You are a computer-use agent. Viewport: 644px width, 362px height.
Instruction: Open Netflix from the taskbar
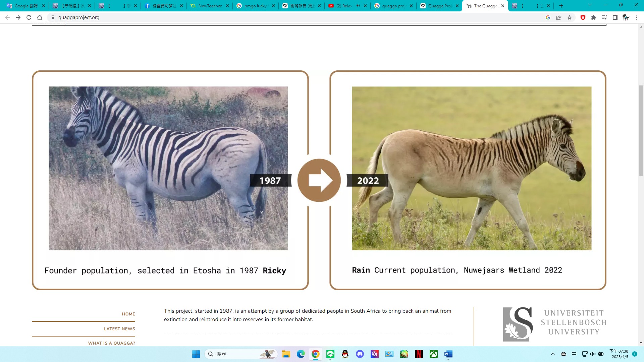point(419,354)
